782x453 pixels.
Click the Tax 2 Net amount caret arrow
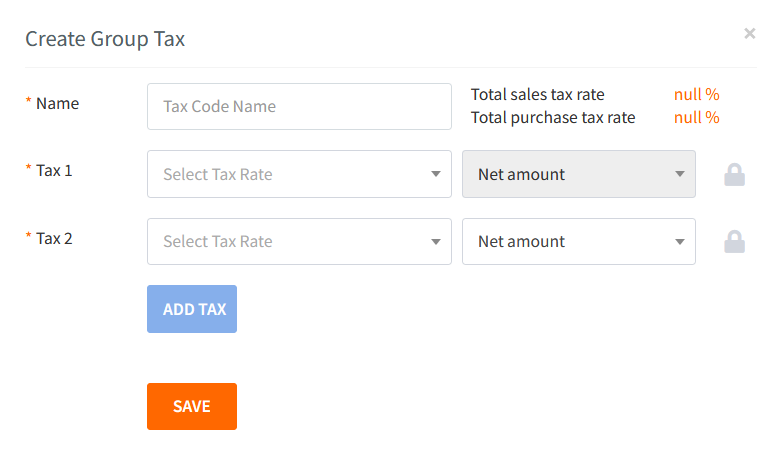tap(679, 242)
